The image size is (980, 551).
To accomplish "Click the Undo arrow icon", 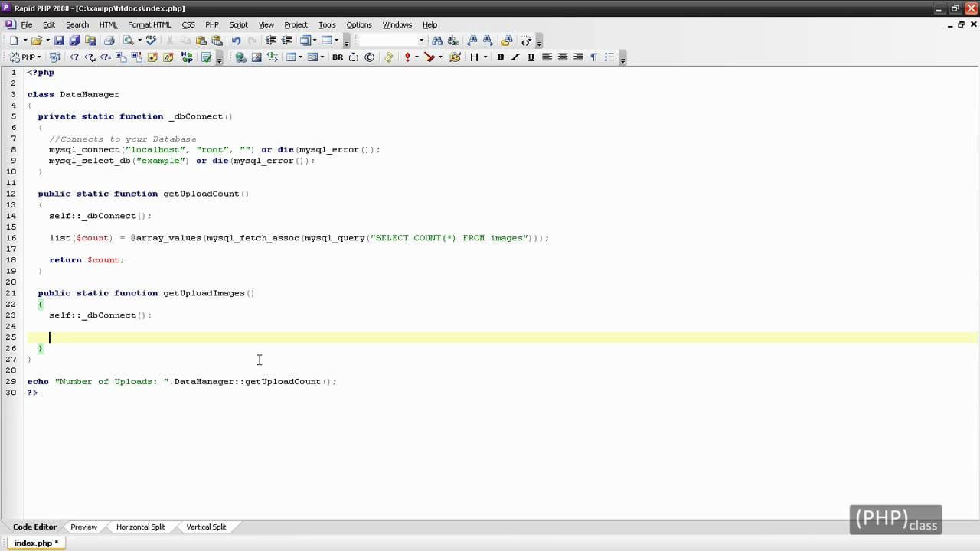I will coord(236,41).
